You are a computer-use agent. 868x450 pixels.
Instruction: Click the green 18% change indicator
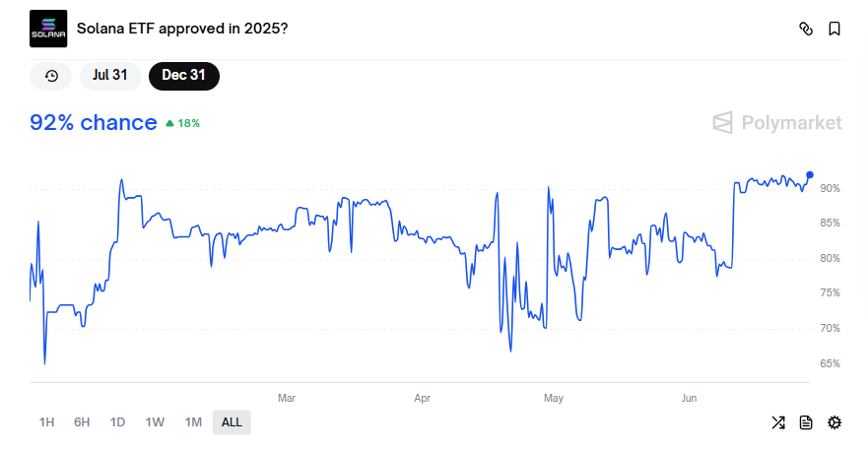[x=183, y=124]
